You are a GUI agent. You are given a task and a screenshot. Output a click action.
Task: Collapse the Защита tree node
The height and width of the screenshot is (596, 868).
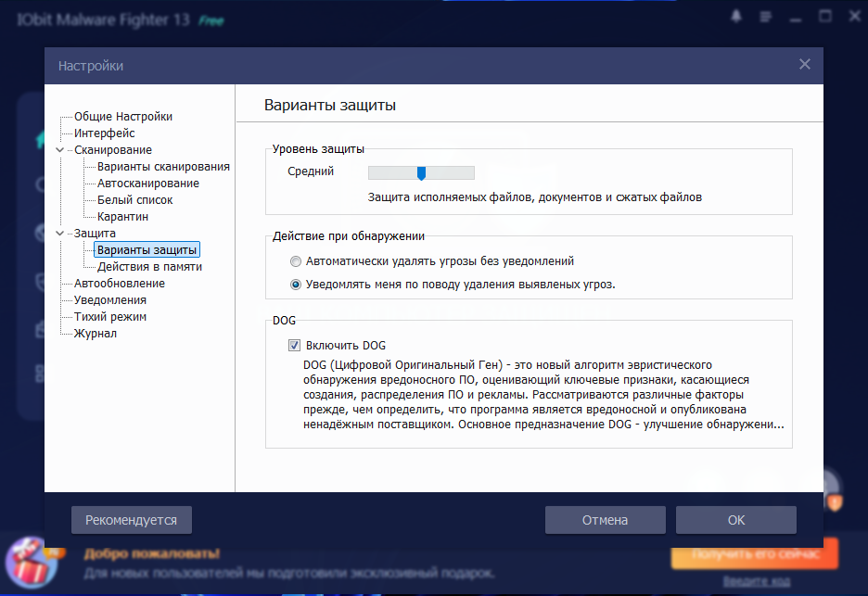[59, 234]
